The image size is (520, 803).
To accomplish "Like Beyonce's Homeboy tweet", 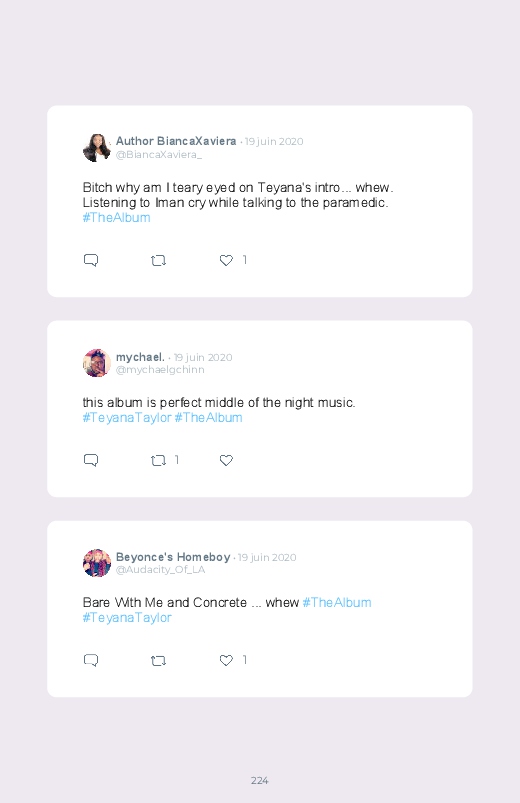I will [226, 660].
